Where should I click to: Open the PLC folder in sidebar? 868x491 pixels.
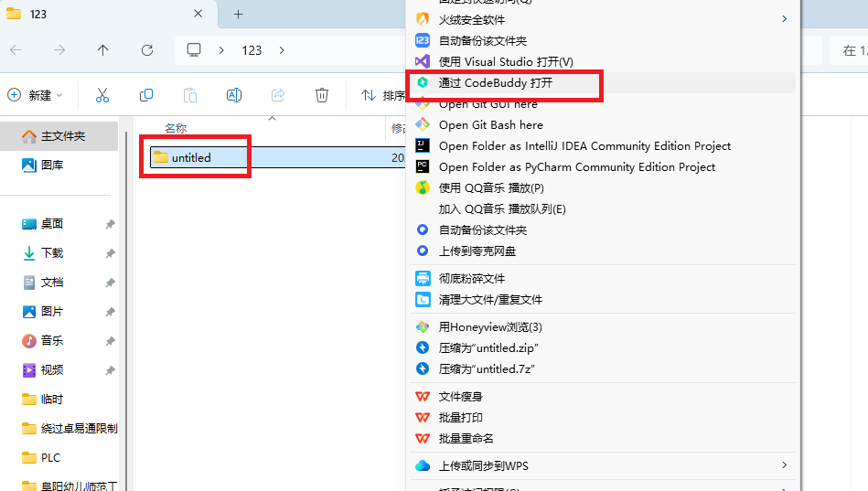pos(59,458)
